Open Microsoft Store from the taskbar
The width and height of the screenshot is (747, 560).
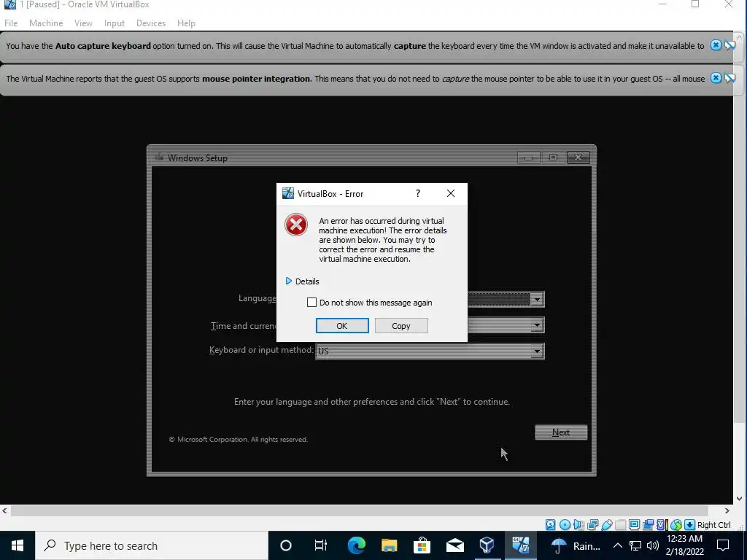(422, 545)
